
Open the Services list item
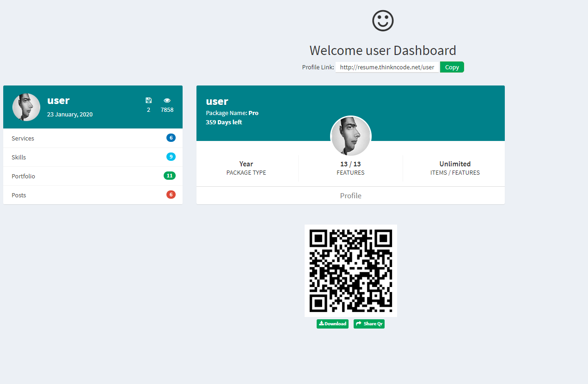93,138
